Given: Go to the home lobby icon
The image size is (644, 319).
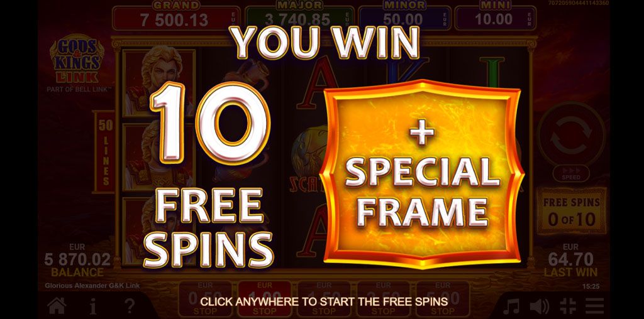Looking at the screenshot, I should tap(57, 306).
